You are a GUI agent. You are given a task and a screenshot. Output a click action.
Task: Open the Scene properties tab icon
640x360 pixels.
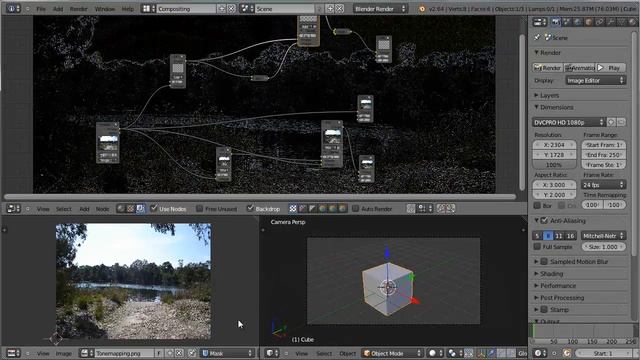tap(567, 22)
